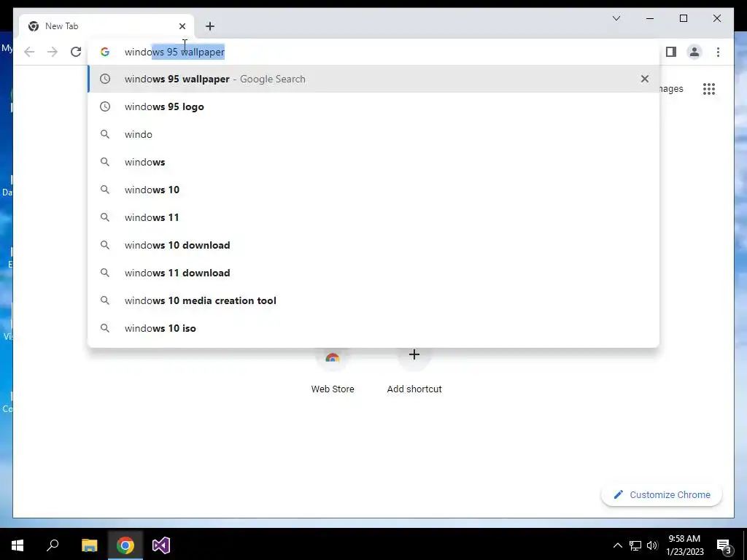The height and width of the screenshot is (560, 747).
Task: Choose the windows 11 suggestion
Action: 374,217
